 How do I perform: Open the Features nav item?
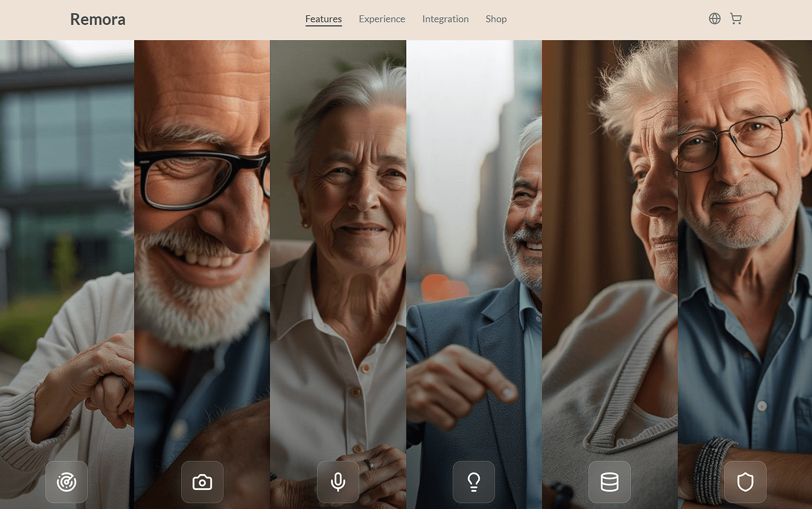[x=323, y=19]
